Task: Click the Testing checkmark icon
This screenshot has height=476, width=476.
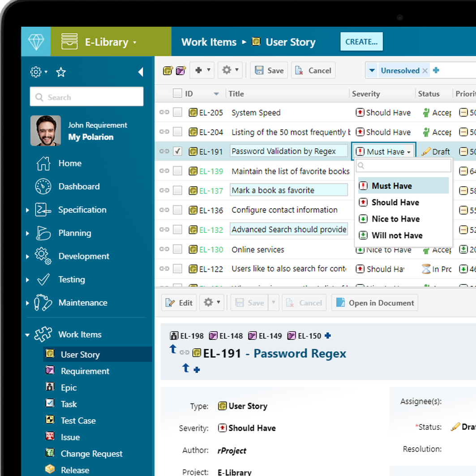Action: [43, 279]
